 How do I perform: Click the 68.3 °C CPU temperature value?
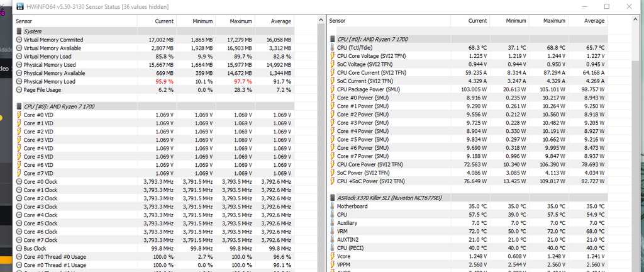pos(478,48)
